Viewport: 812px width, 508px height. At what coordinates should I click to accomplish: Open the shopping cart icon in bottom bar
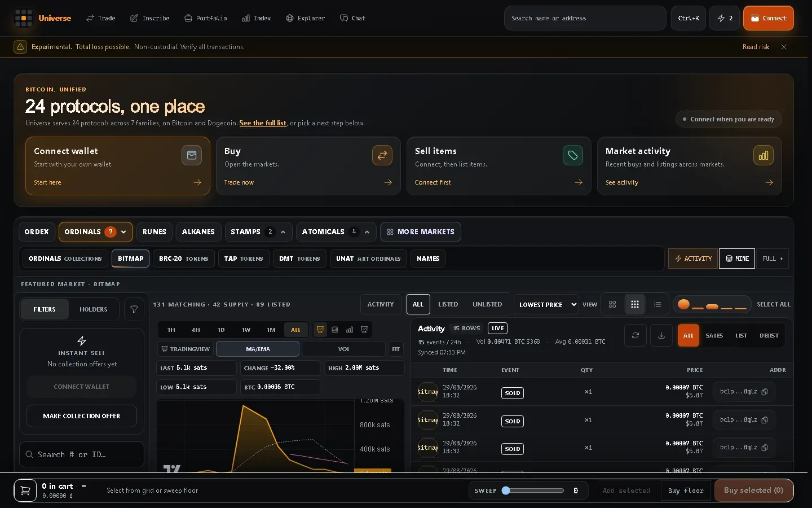tap(25, 491)
